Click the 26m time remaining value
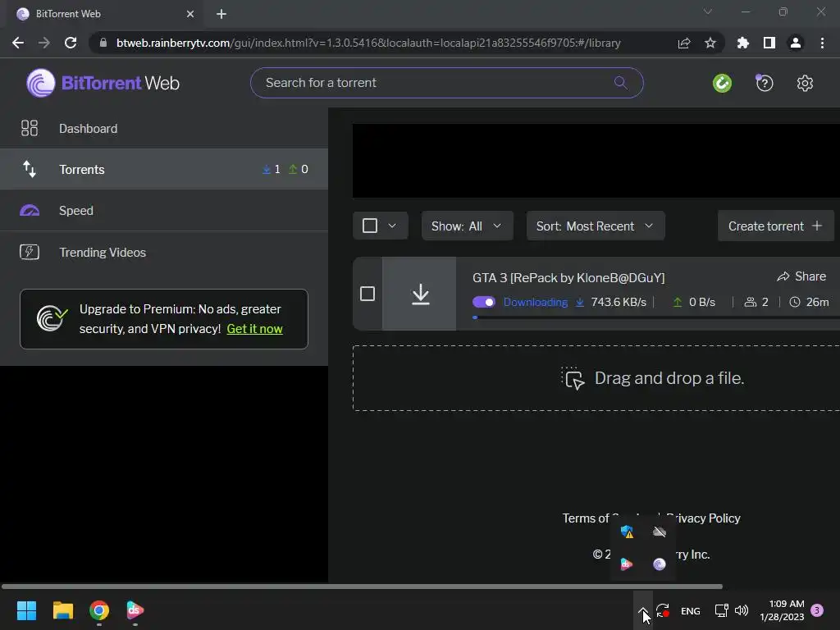 [818, 302]
